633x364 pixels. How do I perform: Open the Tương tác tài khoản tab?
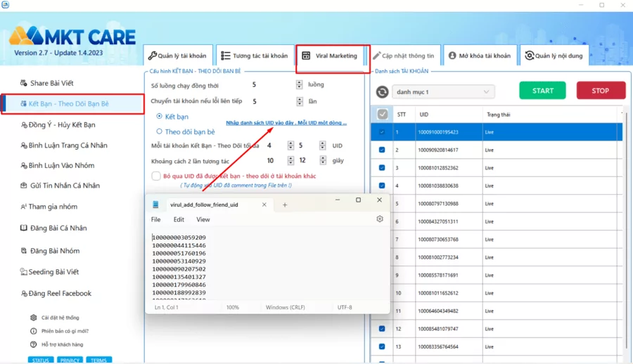point(255,56)
